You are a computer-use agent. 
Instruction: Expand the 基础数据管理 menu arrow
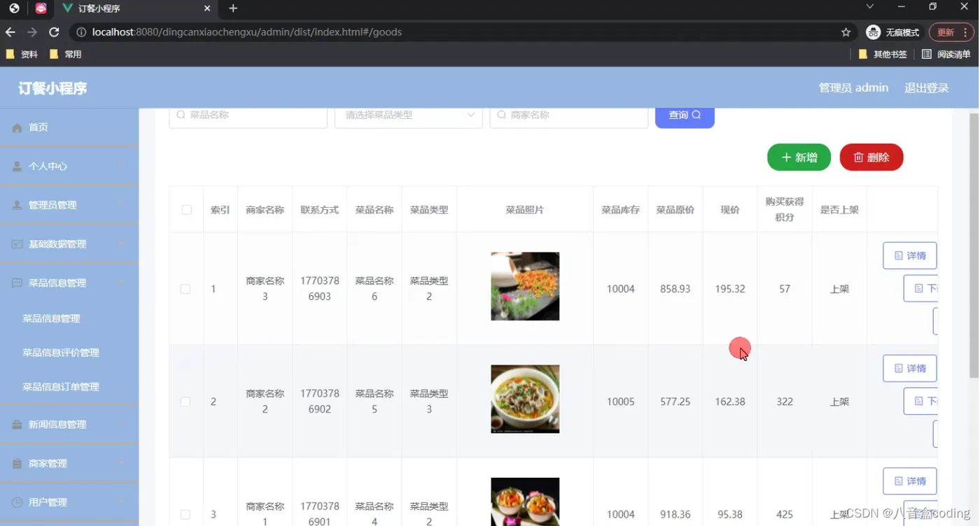click(121, 244)
